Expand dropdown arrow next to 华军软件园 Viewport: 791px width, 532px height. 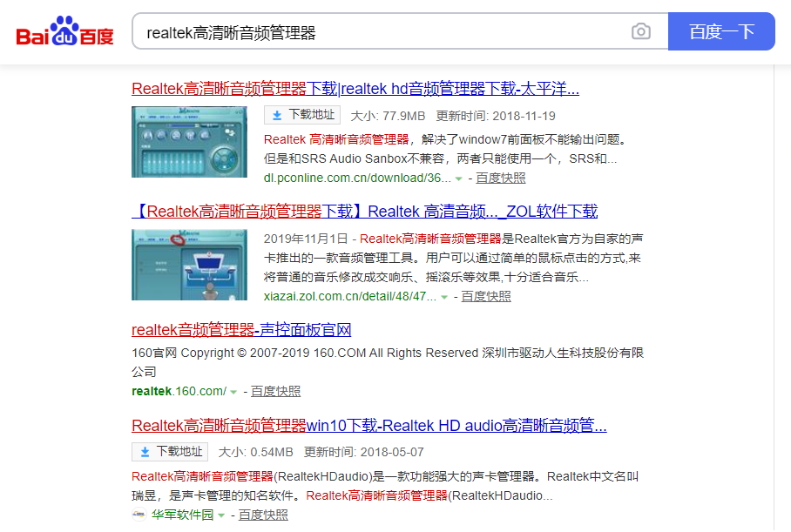[221, 515]
